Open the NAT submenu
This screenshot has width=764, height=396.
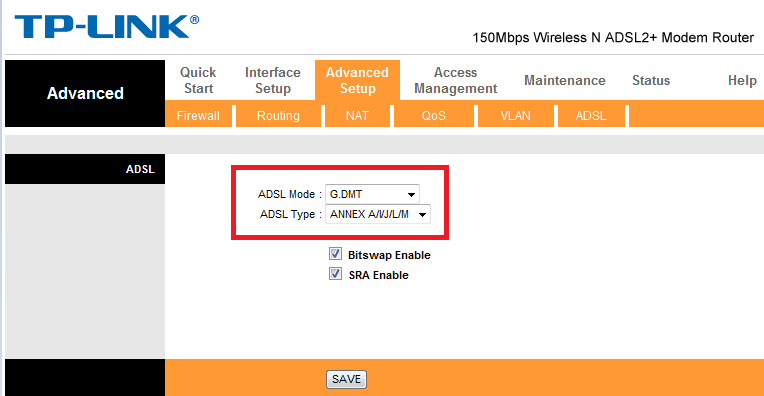(x=357, y=116)
